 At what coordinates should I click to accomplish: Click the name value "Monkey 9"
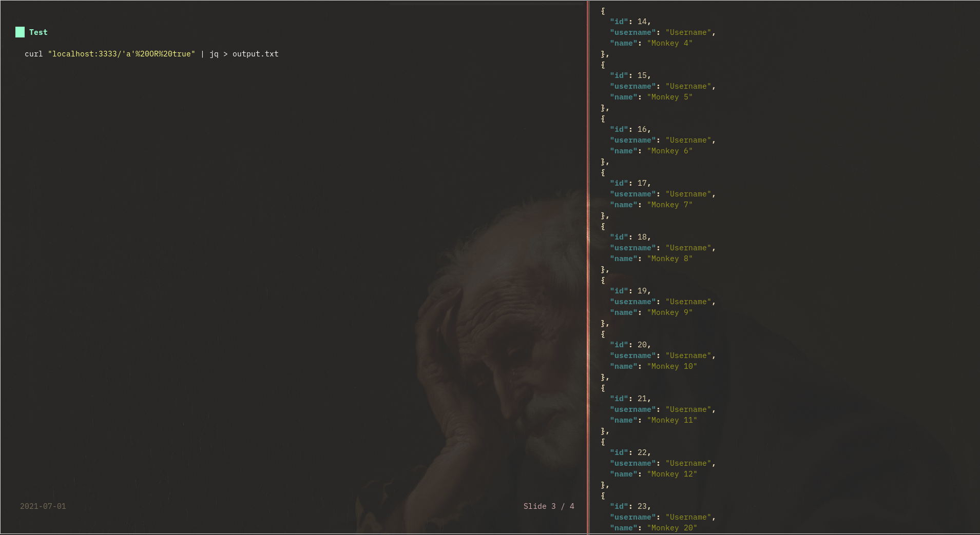[669, 312]
